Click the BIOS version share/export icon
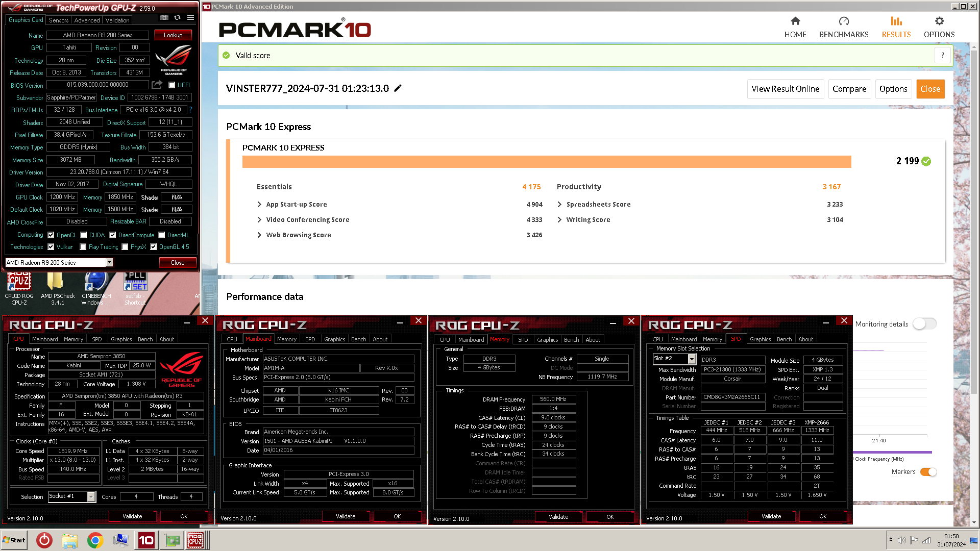Screen dimensions: 980x551 pyautogui.click(x=157, y=85)
